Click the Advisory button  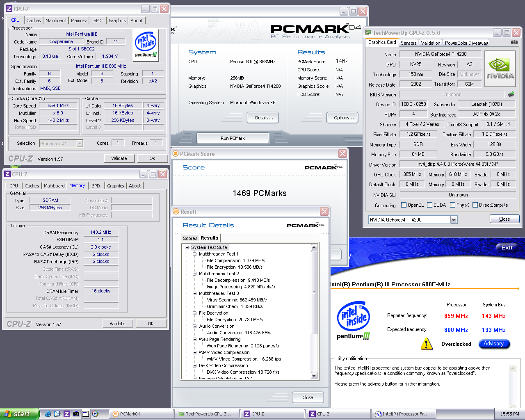tap(494, 344)
